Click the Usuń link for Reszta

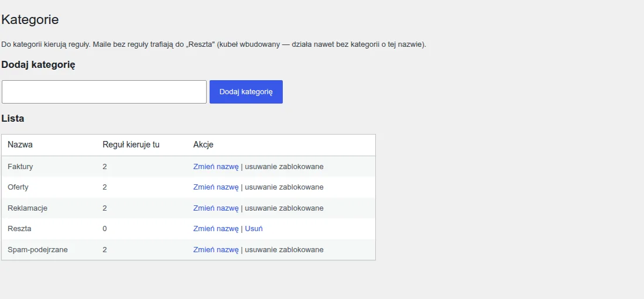click(x=254, y=228)
